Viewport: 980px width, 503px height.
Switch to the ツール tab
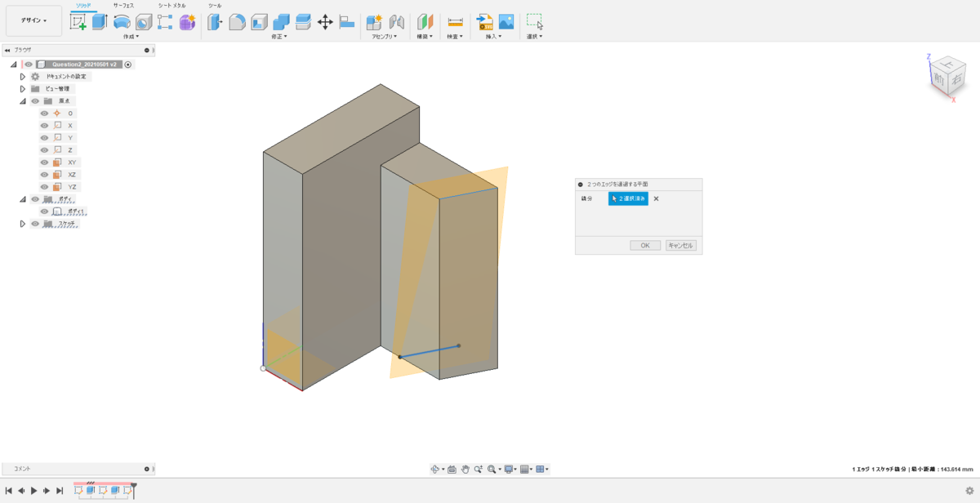(215, 6)
